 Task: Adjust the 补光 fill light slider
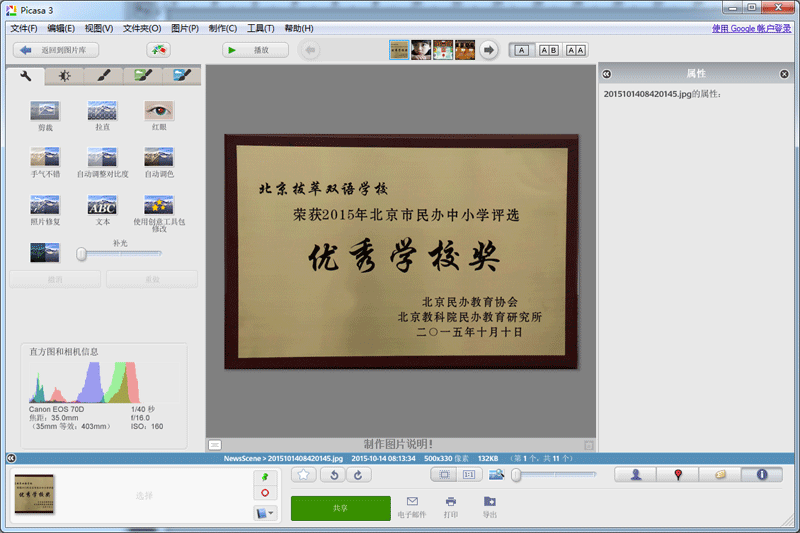pos(120,253)
